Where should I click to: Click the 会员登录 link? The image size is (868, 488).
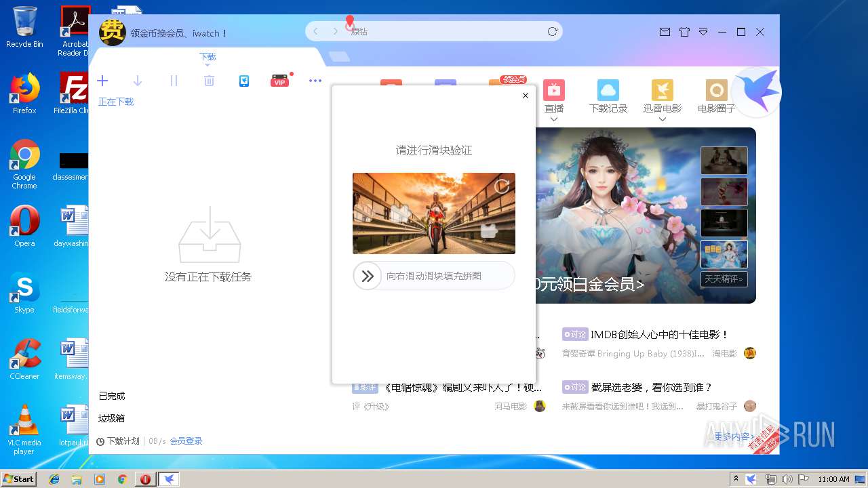point(186,441)
